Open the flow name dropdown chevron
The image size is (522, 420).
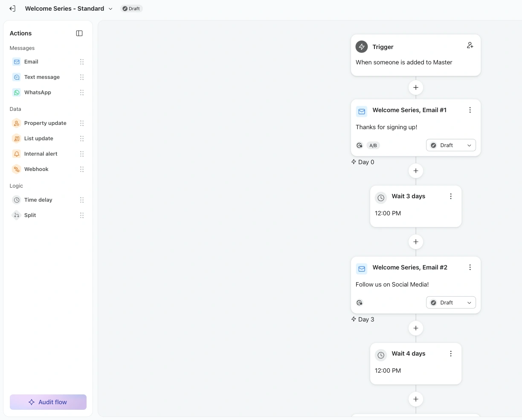(111, 9)
